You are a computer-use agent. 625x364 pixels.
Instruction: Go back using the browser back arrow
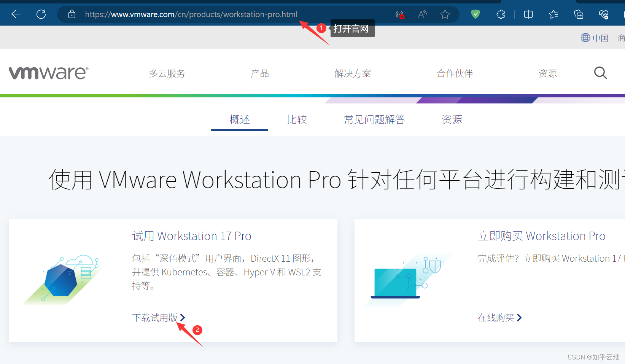click(x=16, y=14)
